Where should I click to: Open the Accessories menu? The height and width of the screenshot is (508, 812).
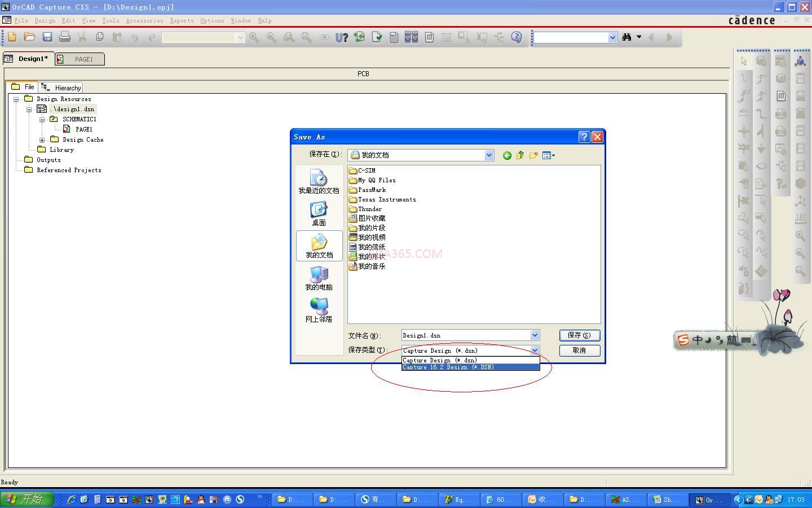click(144, 21)
